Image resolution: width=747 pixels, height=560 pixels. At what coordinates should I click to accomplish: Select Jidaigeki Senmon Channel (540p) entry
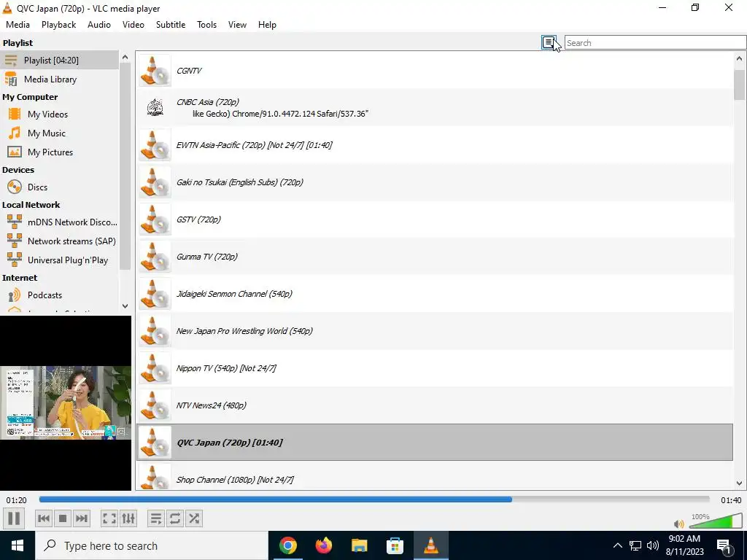tap(435, 293)
